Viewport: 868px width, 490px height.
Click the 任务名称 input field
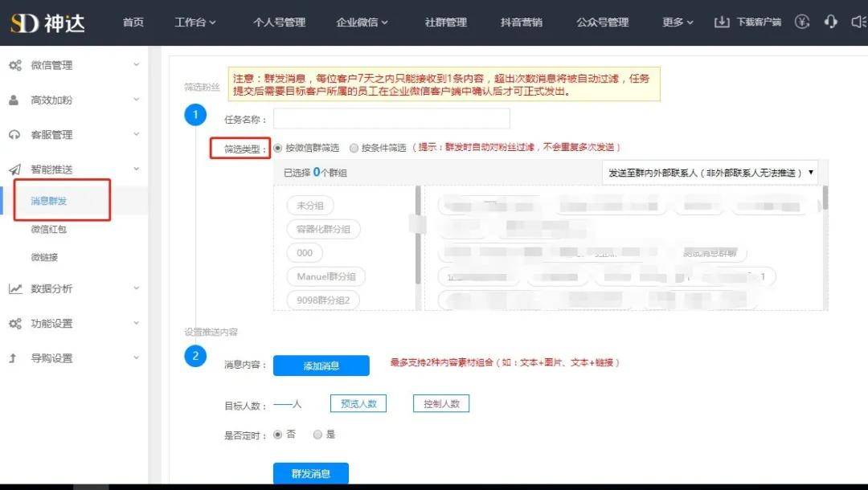point(391,119)
